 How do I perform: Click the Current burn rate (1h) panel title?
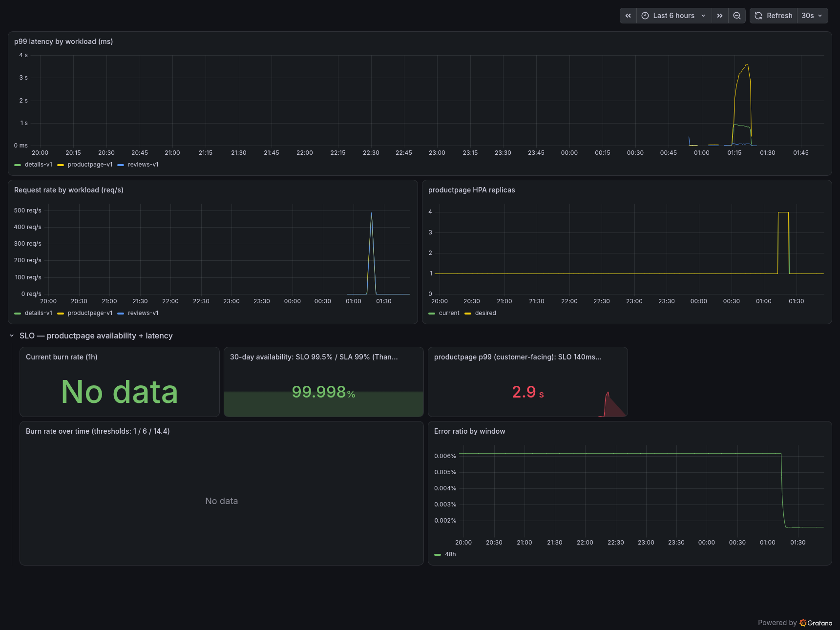[x=62, y=357]
